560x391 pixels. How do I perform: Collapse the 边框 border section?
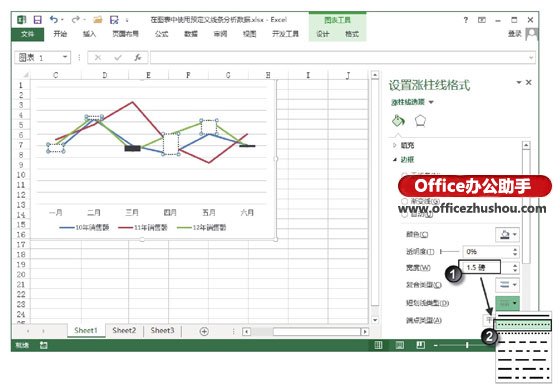(395, 159)
